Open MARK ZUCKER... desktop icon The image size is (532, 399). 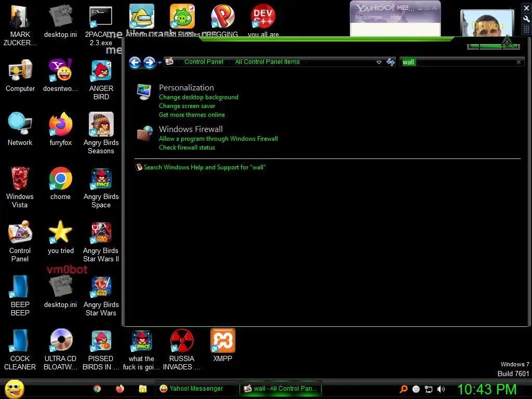[20, 25]
